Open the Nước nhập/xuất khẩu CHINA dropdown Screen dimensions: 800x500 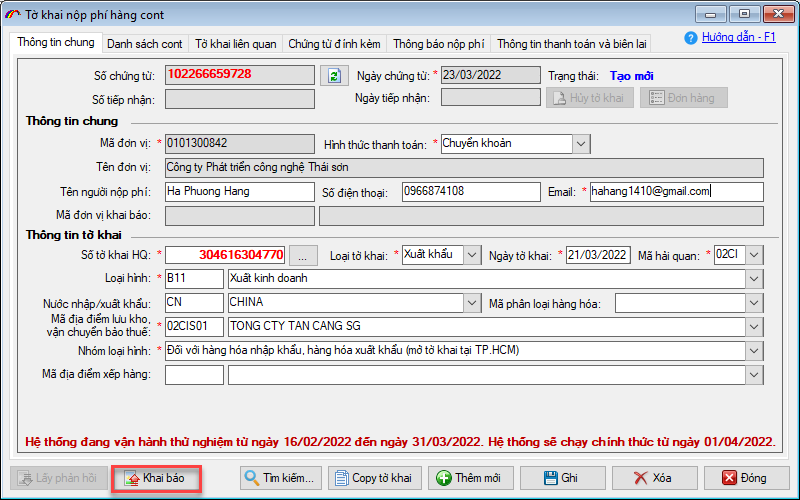coord(472,303)
